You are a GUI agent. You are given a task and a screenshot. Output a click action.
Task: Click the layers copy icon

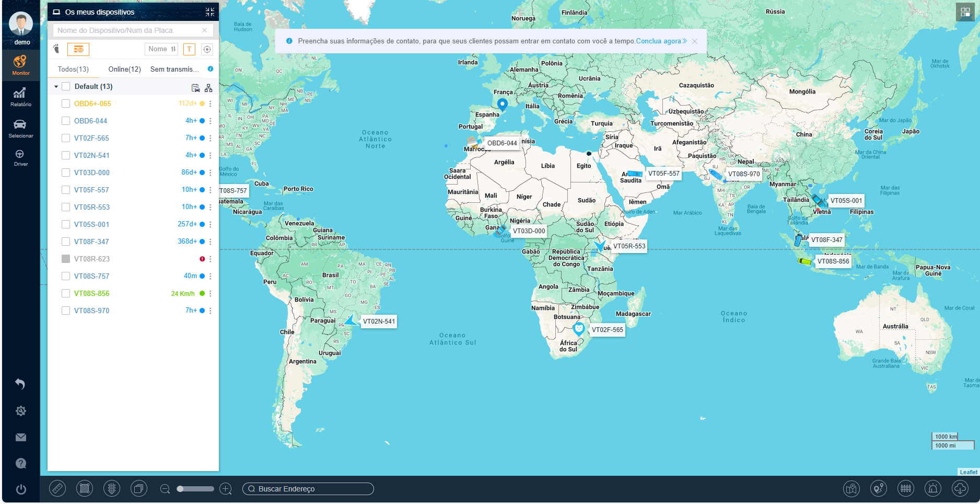139,489
